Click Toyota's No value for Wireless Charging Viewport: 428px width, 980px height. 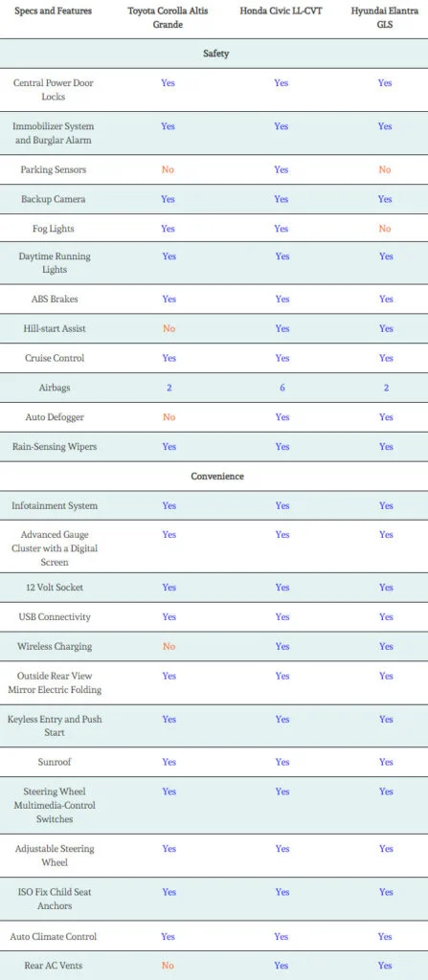(169, 647)
